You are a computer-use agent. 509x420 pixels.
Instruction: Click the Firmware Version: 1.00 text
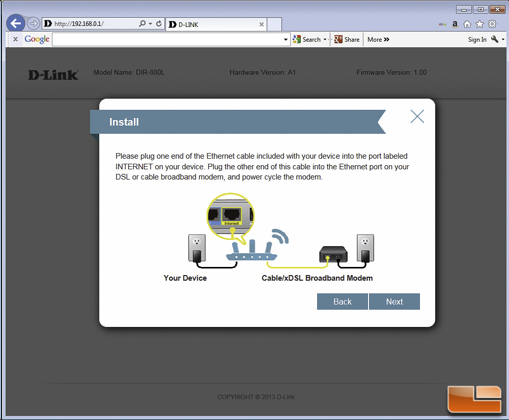(x=391, y=72)
